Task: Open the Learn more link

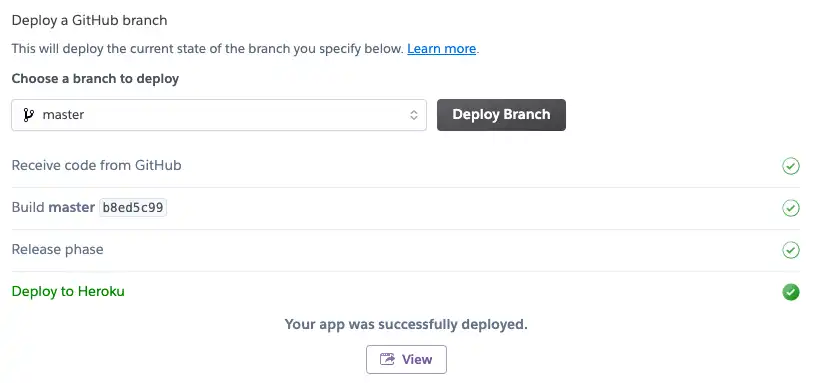Action: 441,49
